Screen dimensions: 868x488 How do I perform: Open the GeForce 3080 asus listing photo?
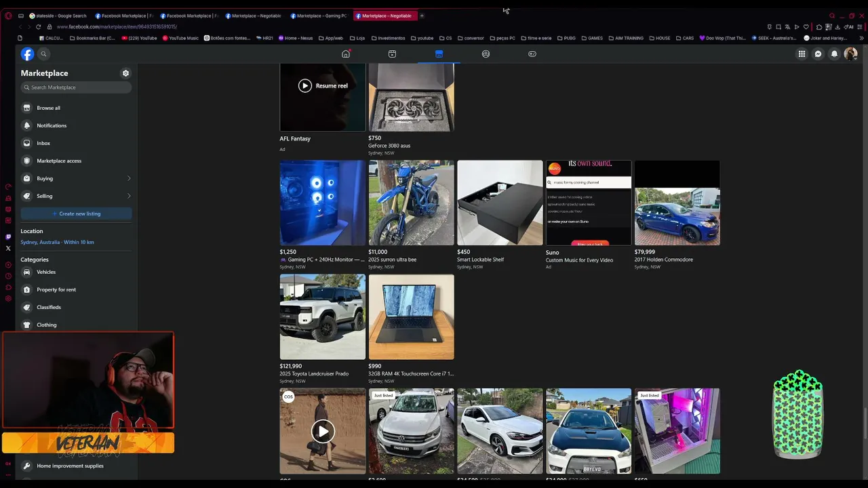pyautogui.click(x=411, y=97)
